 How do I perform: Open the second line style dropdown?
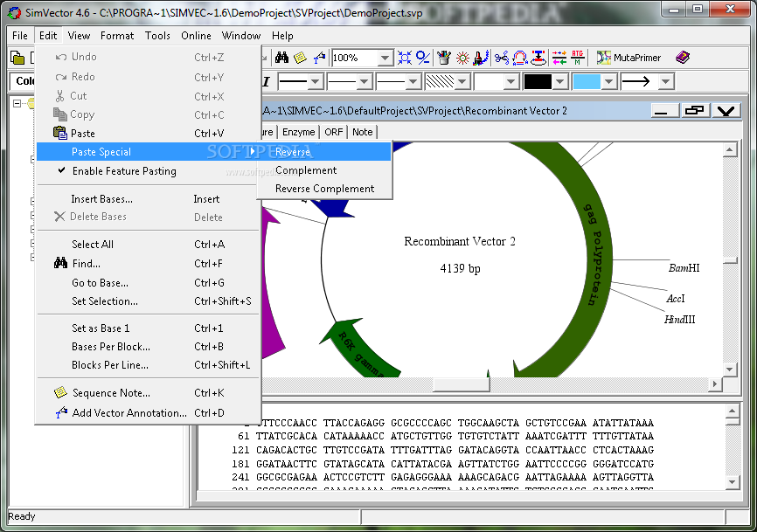click(x=365, y=81)
